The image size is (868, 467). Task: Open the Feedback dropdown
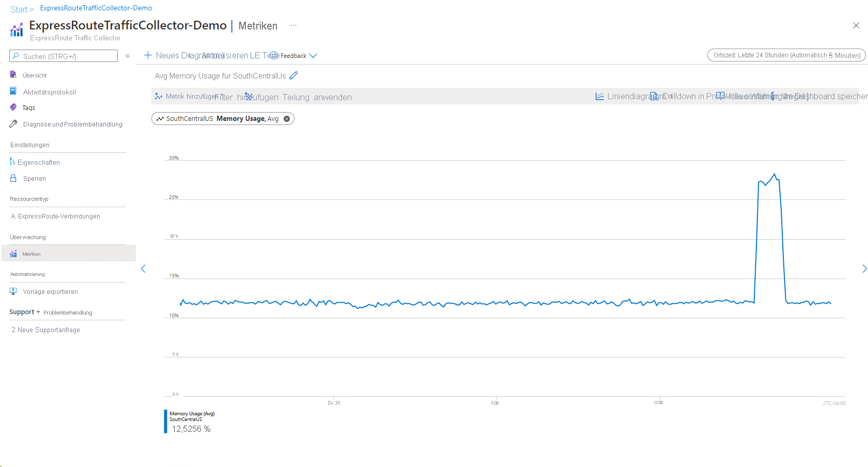[293, 56]
